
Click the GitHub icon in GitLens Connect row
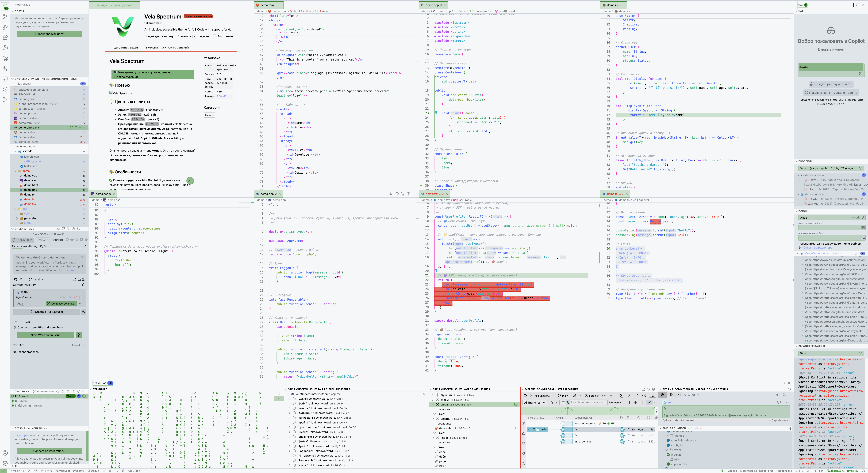click(x=67, y=240)
